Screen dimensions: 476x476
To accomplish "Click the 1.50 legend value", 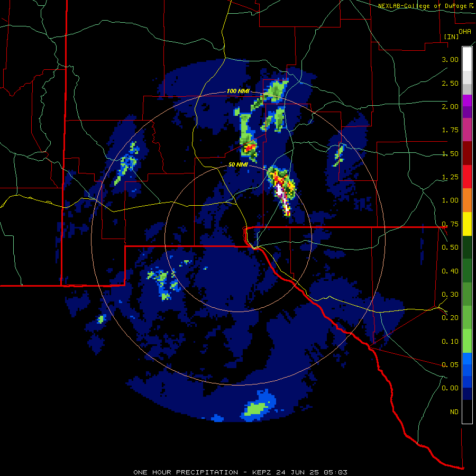I will click(x=450, y=153).
